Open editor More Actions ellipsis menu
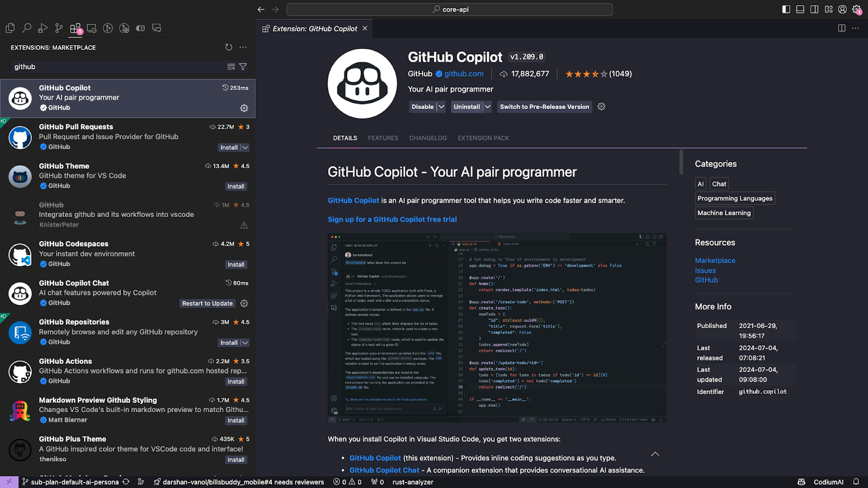The image size is (868, 488). click(856, 28)
